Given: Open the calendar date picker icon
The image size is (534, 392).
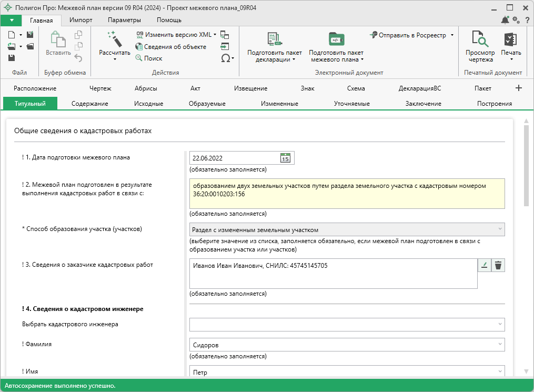Looking at the screenshot, I should (286, 158).
